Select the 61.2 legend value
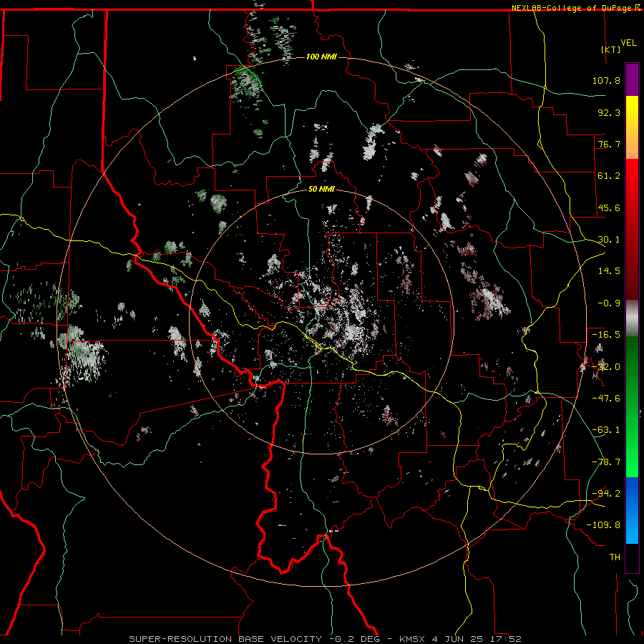The height and width of the screenshot is (644, 644). [609, 176]
